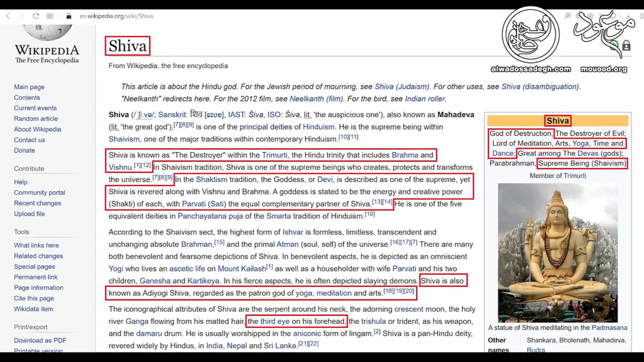View Recent changes
This screenshot has height=362, width=644.
[x=38, y=203]
